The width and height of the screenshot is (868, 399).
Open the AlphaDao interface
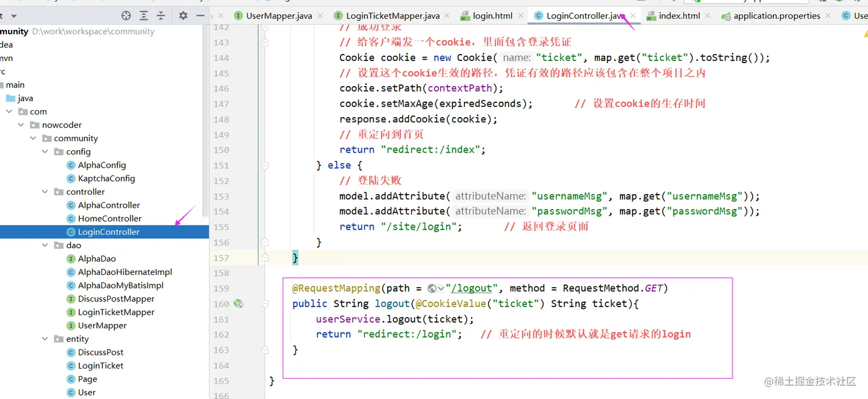point(97,259)
